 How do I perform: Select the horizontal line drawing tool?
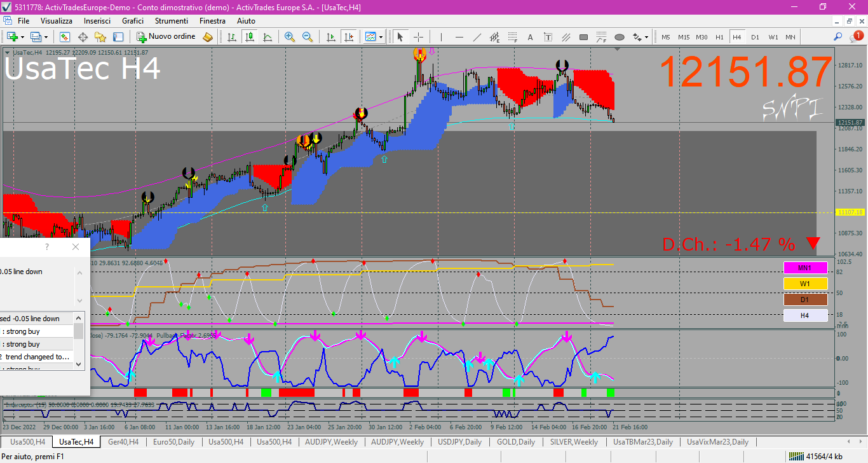[x=459, y=37]
